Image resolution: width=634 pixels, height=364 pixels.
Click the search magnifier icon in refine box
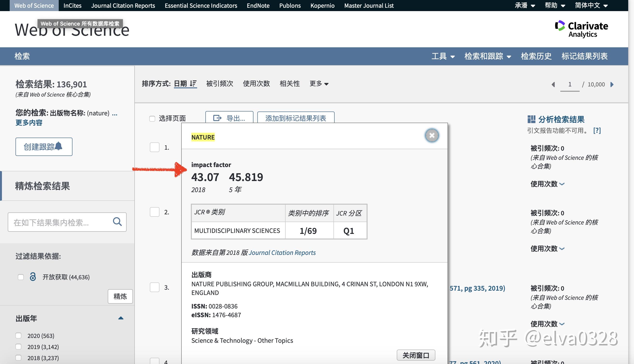click(x=117, y=222)
